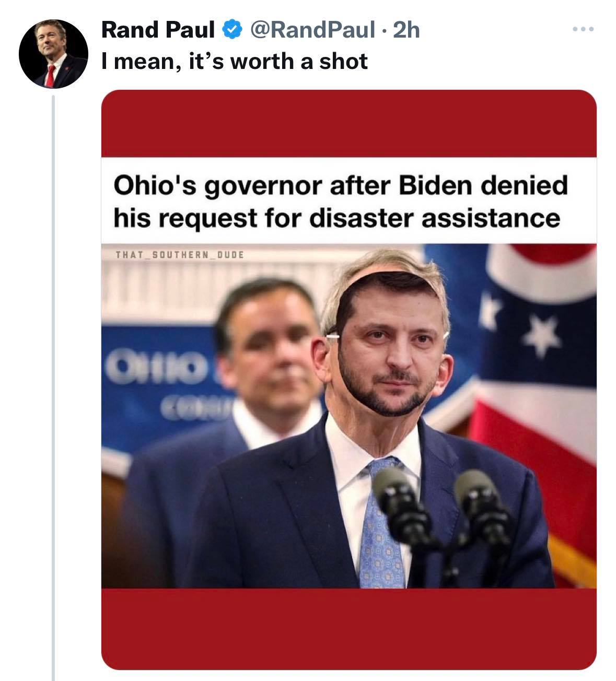
Task: Open the circular profile avatar of the tweet author
Action: [53, 54]
